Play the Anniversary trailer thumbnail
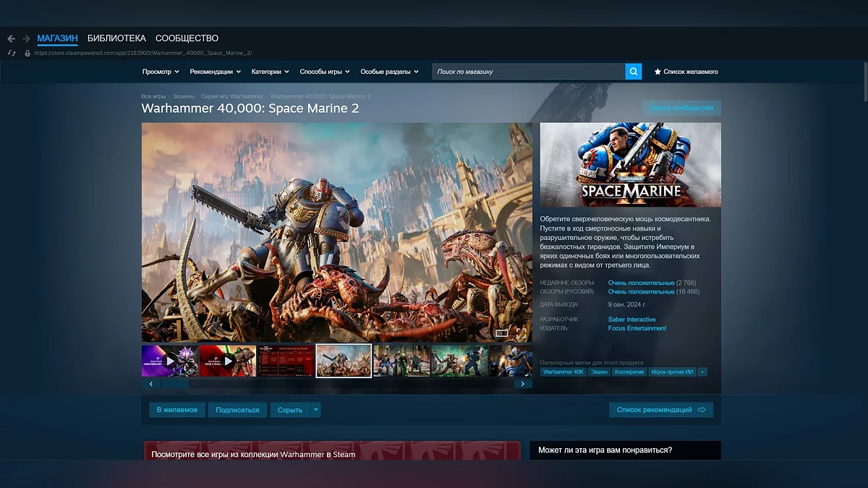The height and width of the screenshot is (488, 868). coord(170,360)
